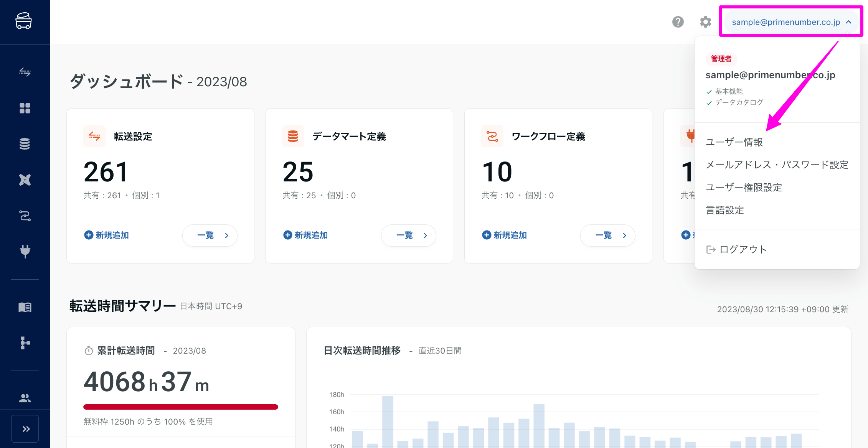Click the ワークフロー定義 card icon
The image size is (868, 448).
pyautogui.click(x=492, y=136)
